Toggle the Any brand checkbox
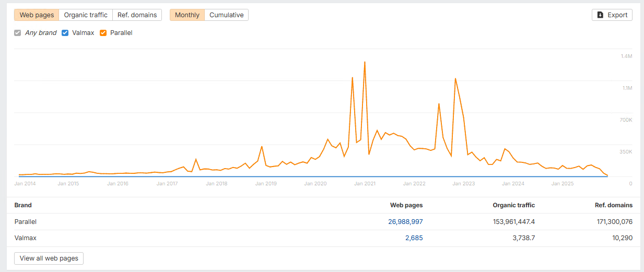Viewport: 644px width, 272px height. click(x=18, y=33)
